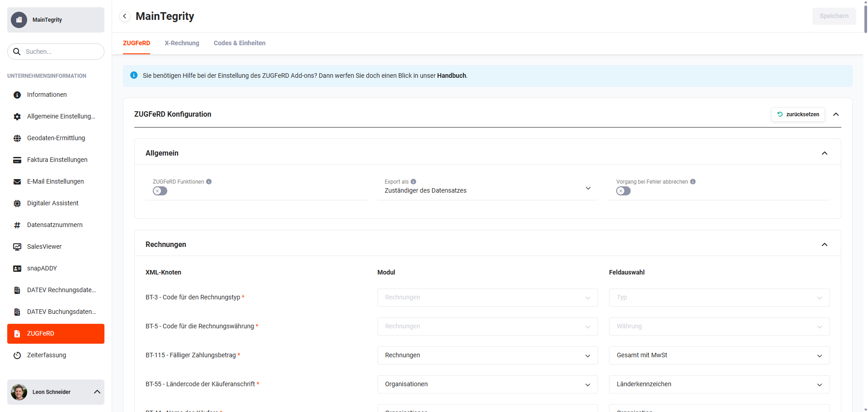Open Datensatznummern settings
This screenshot has height=412, width=868.
[56, 225]
